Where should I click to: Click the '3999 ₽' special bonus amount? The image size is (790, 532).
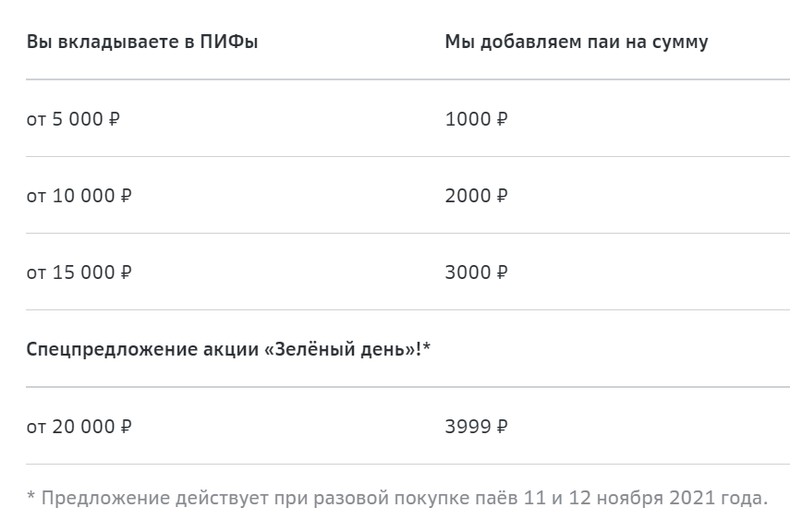pos(476,426)
